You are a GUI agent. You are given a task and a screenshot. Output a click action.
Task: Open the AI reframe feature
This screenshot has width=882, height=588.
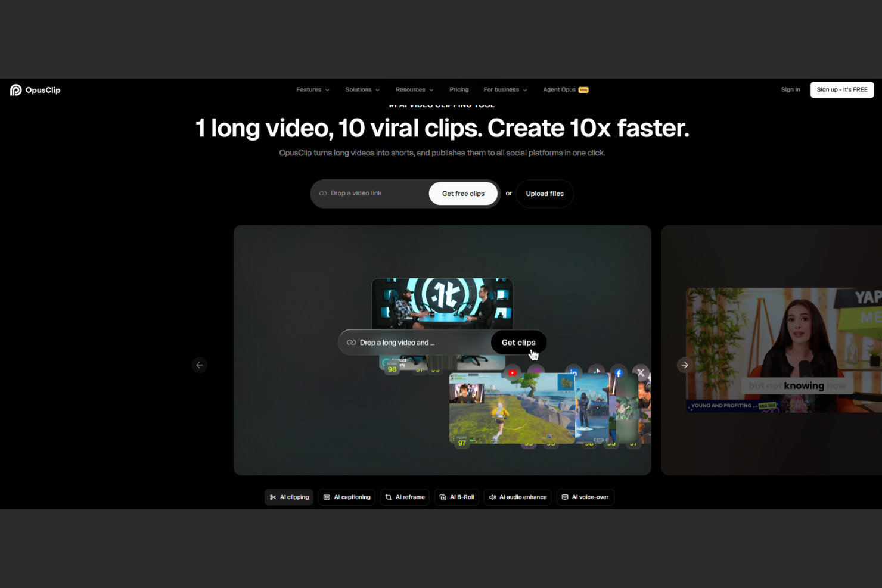405,497
